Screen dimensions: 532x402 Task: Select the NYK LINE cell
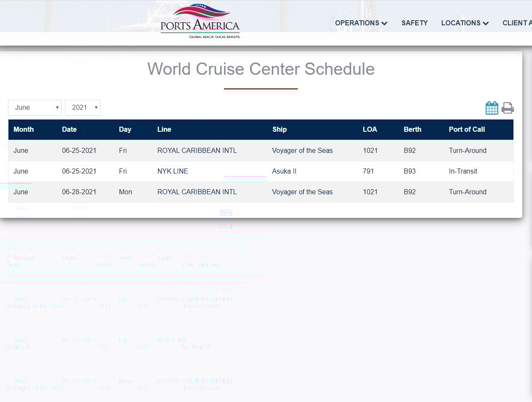click(173, 171)
